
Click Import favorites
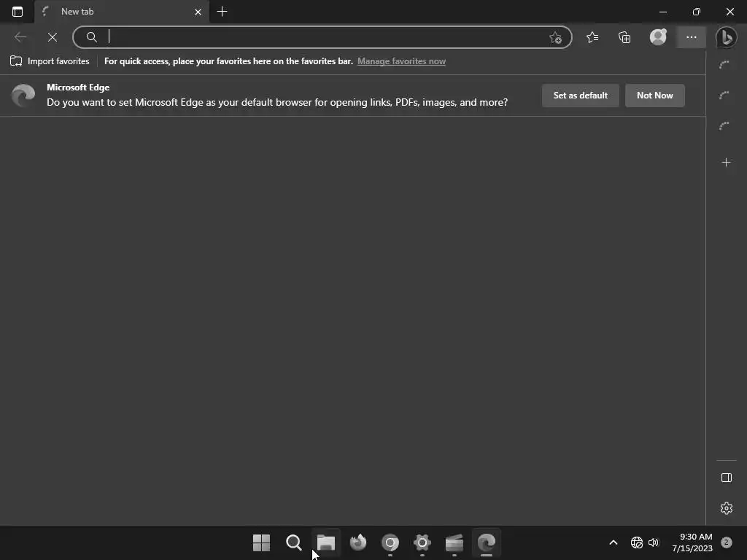point(50,61)
